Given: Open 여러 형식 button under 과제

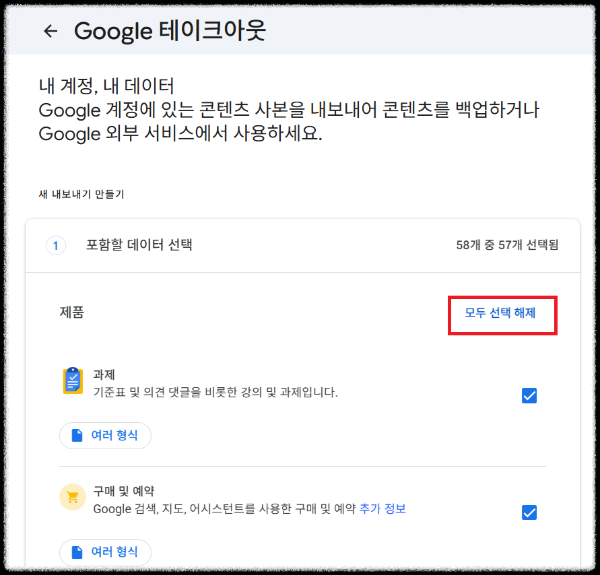Looking at the screenshot, I should pos(105,435).
